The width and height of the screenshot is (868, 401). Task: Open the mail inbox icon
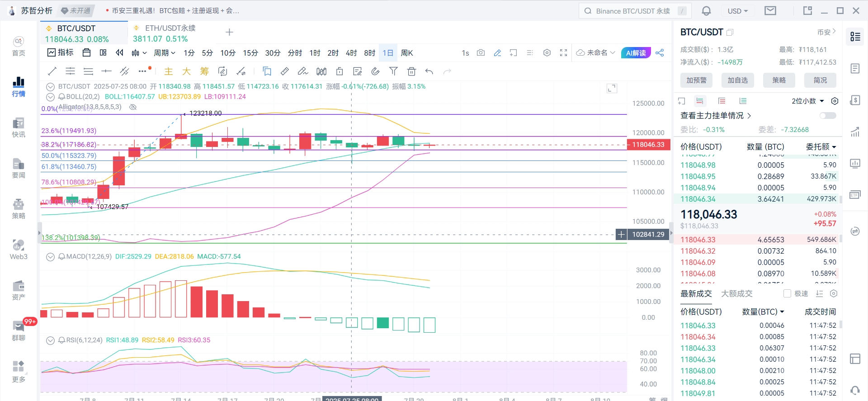770,11
